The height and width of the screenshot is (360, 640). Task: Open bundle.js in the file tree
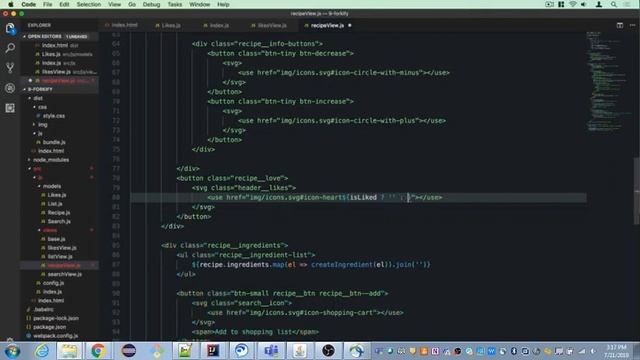54,142
